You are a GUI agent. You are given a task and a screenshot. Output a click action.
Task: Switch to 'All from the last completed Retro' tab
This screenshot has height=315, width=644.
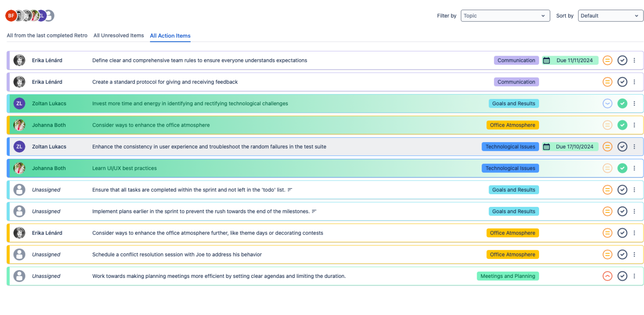click(47, 35)
